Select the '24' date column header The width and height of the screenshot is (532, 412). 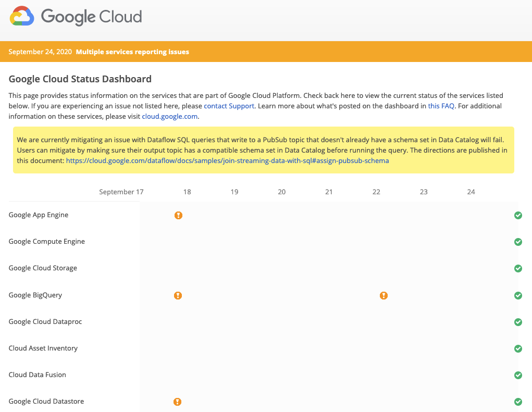tap(471, 192)
